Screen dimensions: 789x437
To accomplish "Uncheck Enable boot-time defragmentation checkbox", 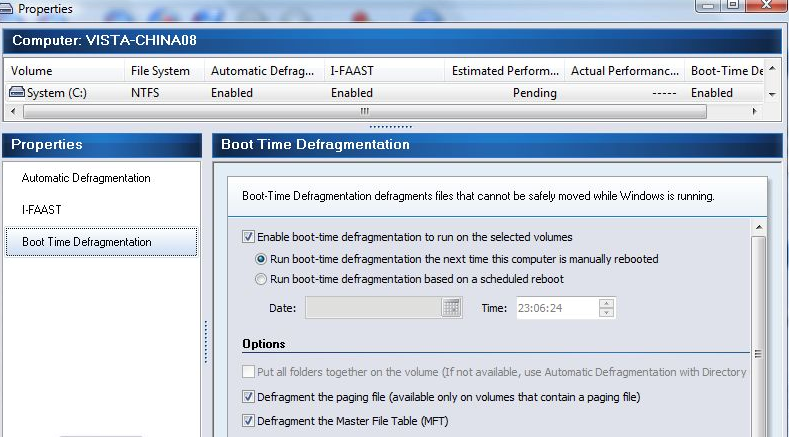I will pyautogui.click(x=248, y=237).
